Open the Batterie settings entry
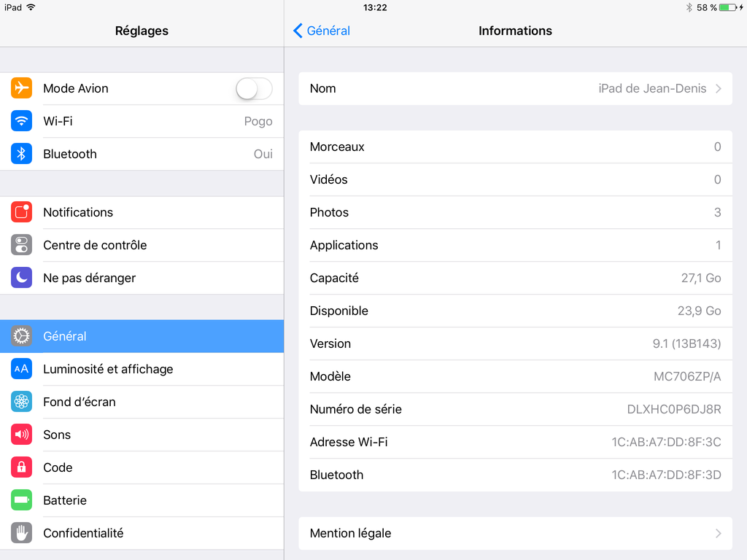This screenshot has width=747, height=560. tap(142, 500)
